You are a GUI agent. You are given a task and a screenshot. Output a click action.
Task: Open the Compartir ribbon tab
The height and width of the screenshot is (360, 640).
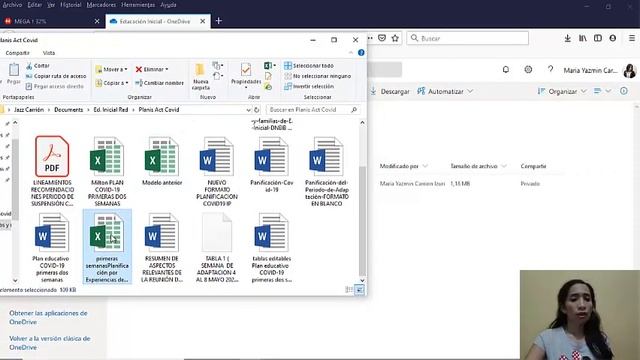[x=18, y=53]
